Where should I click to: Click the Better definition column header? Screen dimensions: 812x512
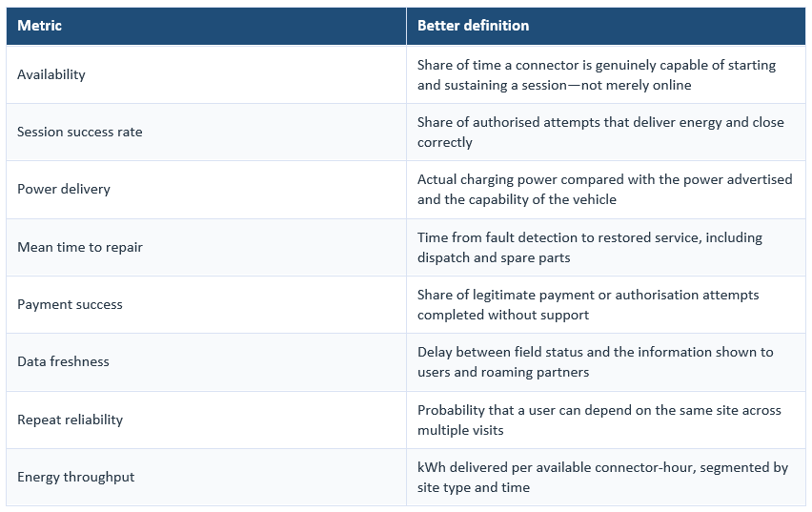(606, 26)
